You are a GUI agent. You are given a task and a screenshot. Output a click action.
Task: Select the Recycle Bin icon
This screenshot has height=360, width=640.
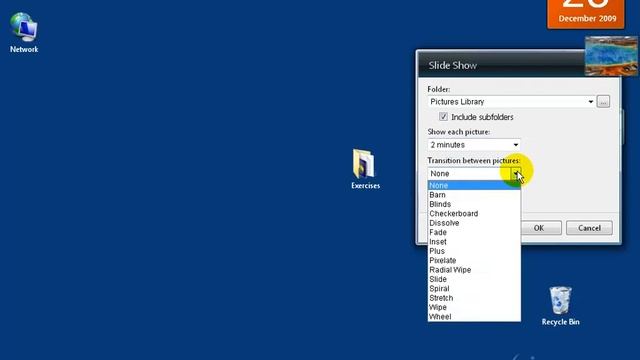(x=560, y=306)
